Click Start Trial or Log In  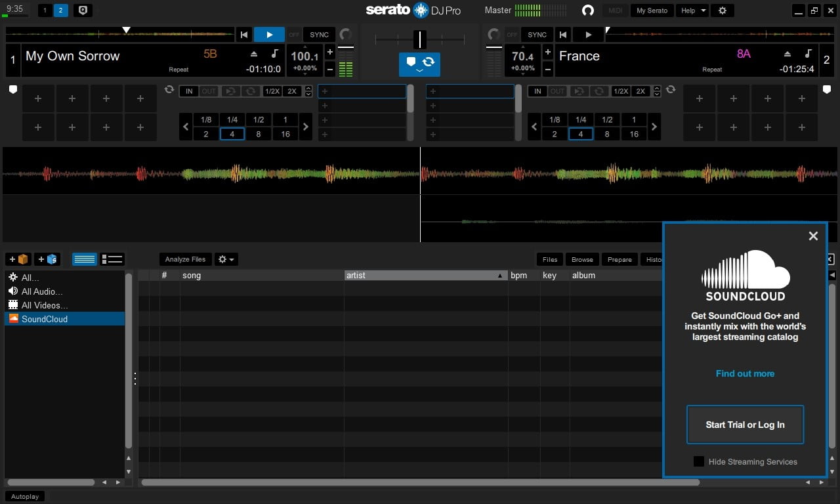pyautogui.click(x=745, y=425)
